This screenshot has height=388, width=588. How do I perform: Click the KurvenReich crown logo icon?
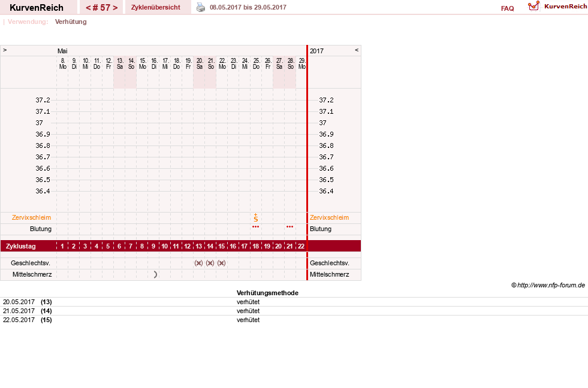[533, 6]
